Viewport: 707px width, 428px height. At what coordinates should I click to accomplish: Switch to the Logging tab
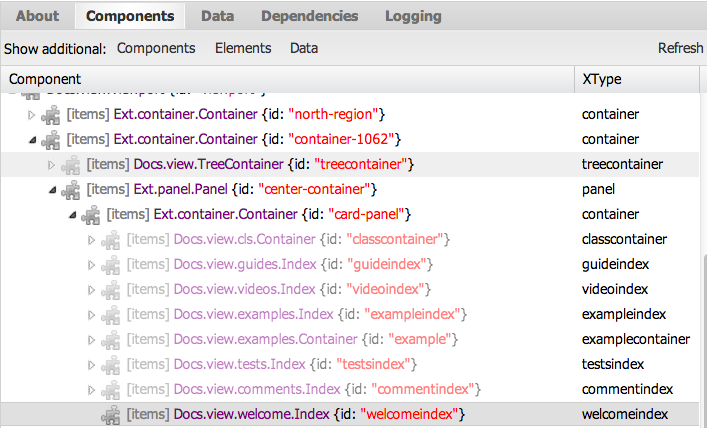[x=413, y=16]
